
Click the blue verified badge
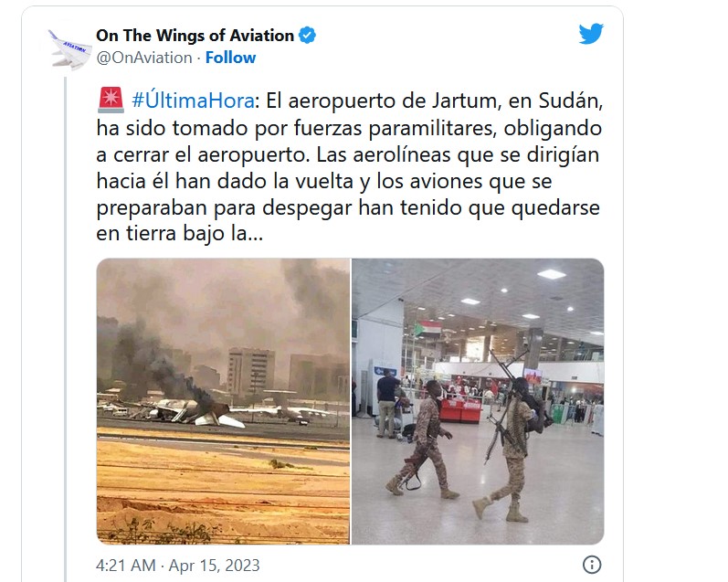coord(307,36)
